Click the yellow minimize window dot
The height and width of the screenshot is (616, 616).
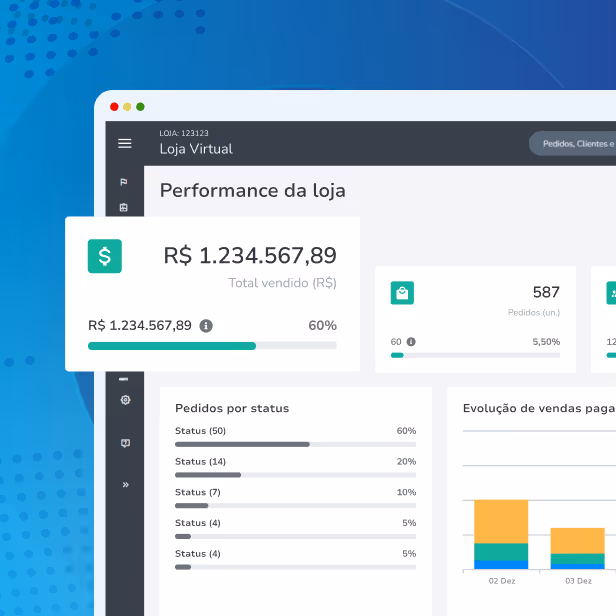click(127, 107)
